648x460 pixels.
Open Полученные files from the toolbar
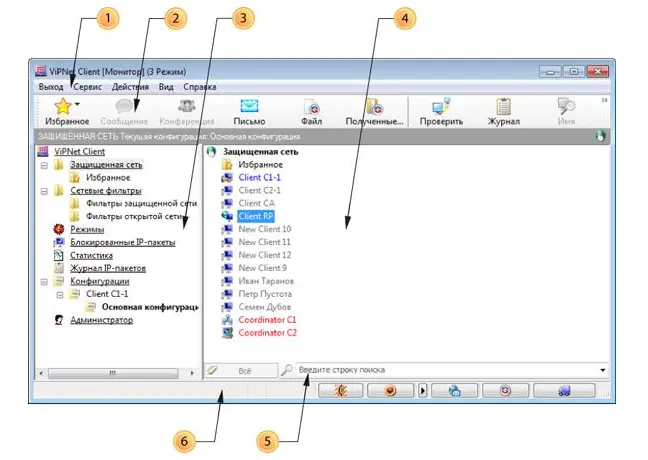point(374,106)
